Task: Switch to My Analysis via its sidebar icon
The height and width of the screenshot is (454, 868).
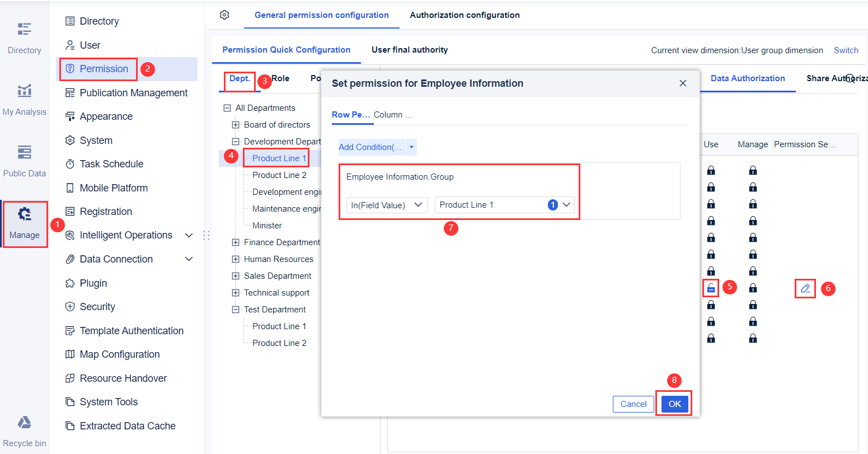Action: pos(25,96)
